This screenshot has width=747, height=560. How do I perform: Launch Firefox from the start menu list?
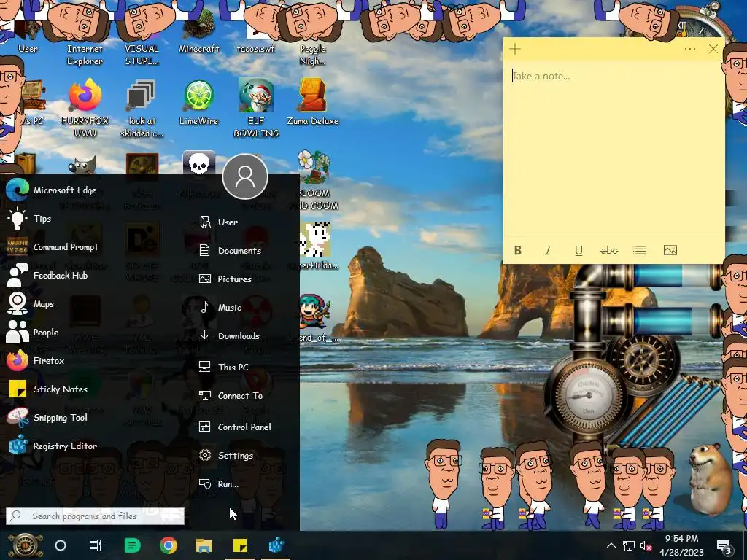tap(36, 360)
